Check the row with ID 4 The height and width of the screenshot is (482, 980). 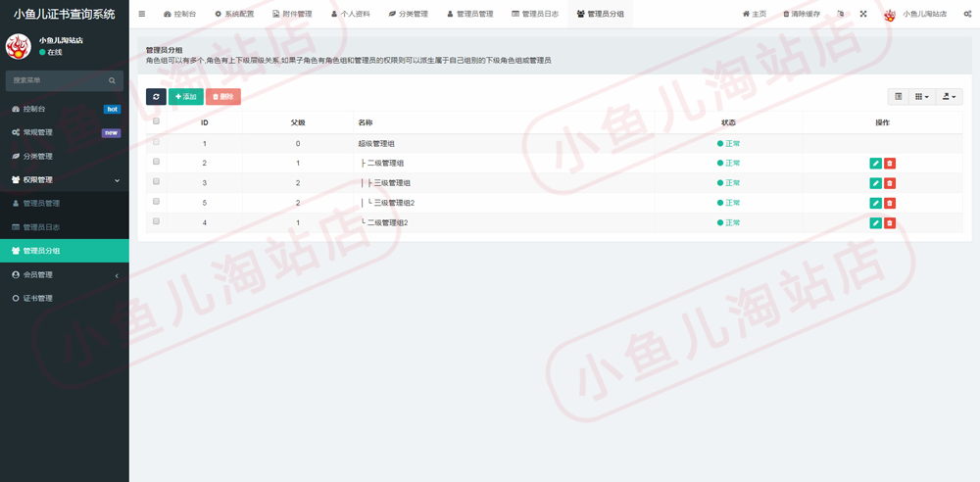pos(156,220)
